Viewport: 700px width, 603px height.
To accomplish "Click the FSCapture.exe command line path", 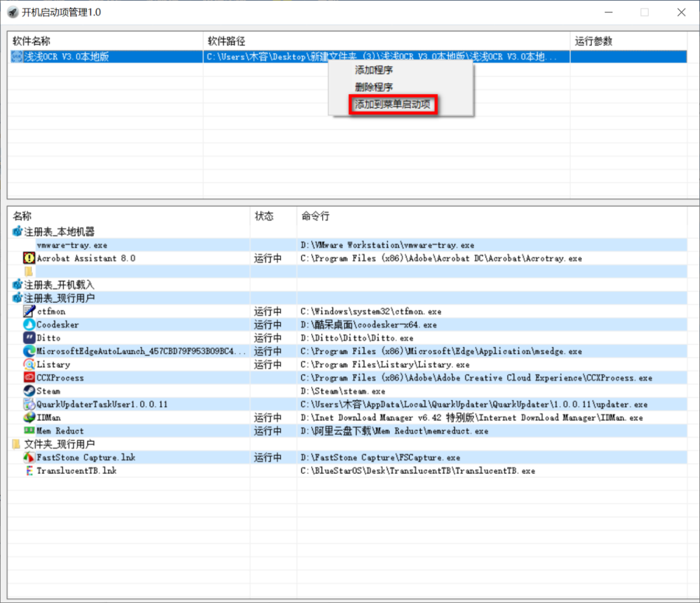I will pos(380,457).
